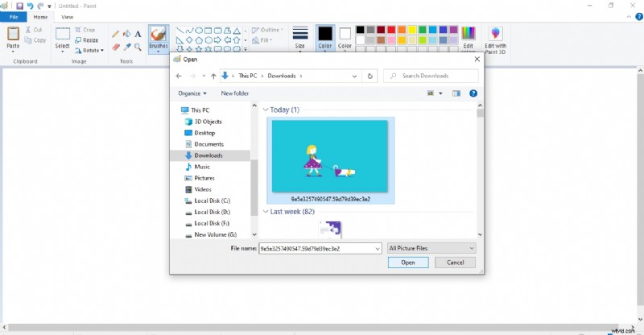Switch to the View ribbon tab

[x=67, y=17]
